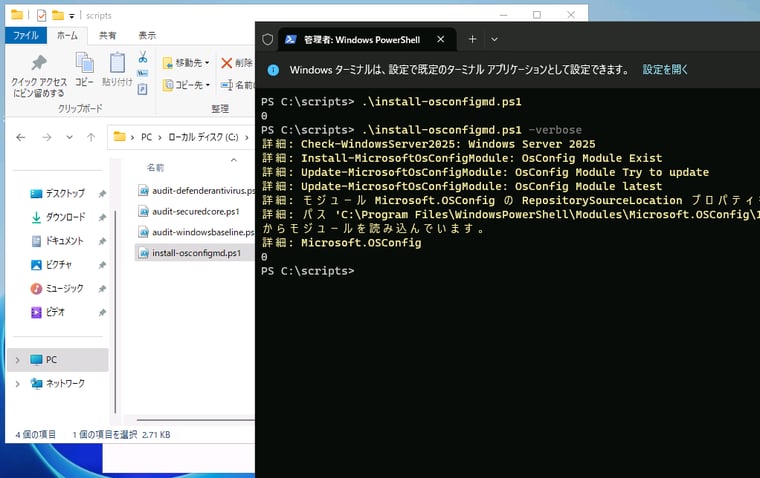Image resolution: width=760 pixels, height=478 pixels.
Task: Open the Move to dropdown in ribbon
Action: (186, 63)
